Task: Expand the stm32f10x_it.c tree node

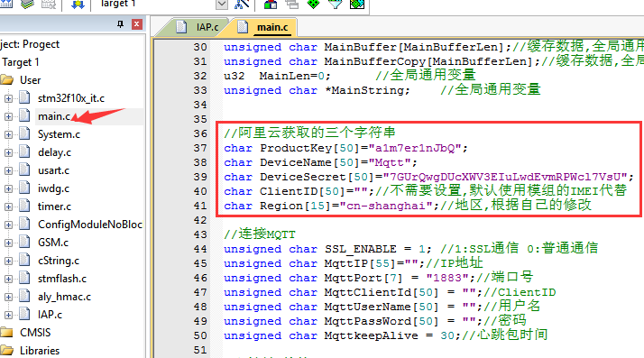Action: click(8, 98)
